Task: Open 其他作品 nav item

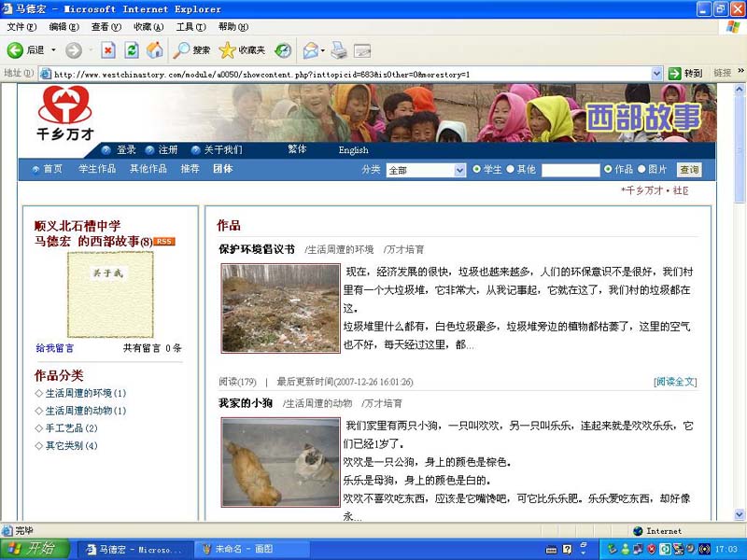Action: (x=148, y=169)
